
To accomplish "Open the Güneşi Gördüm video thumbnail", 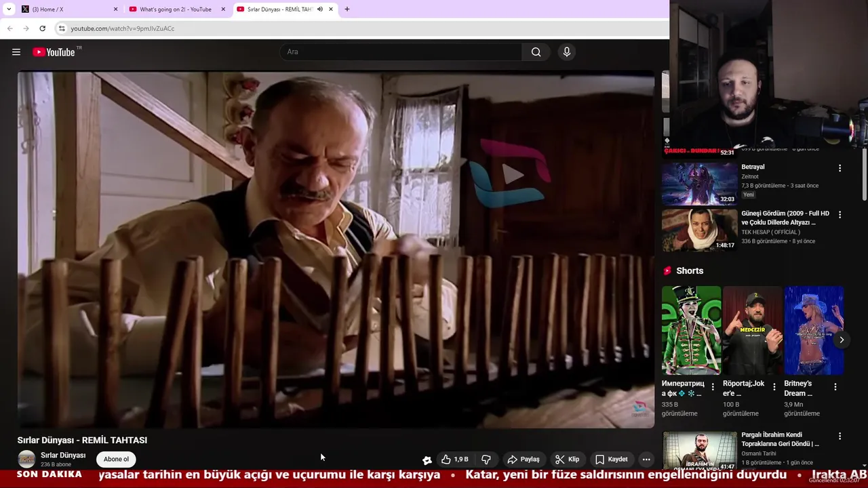I will tap(699, 230).
